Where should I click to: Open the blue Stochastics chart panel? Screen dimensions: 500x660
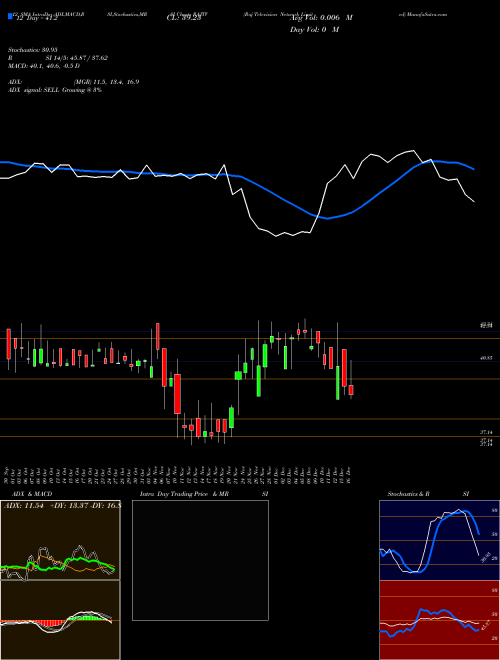[x=439, y=540]
